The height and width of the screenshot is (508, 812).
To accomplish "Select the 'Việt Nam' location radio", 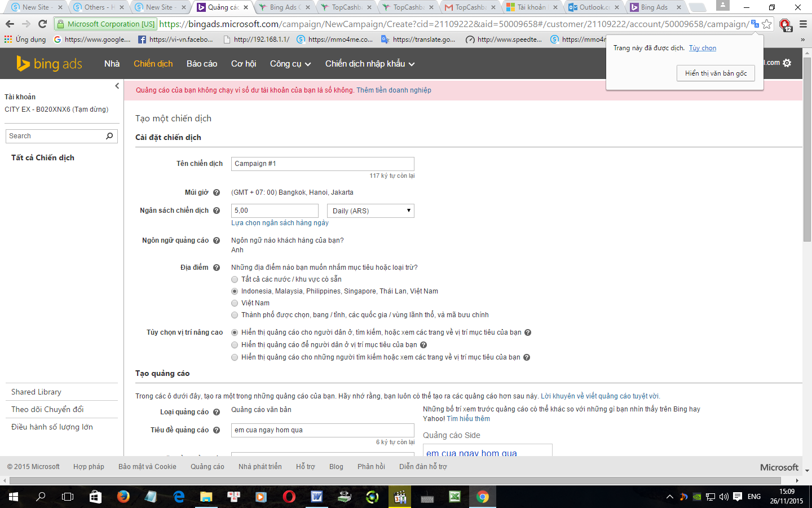I will 235,303.
